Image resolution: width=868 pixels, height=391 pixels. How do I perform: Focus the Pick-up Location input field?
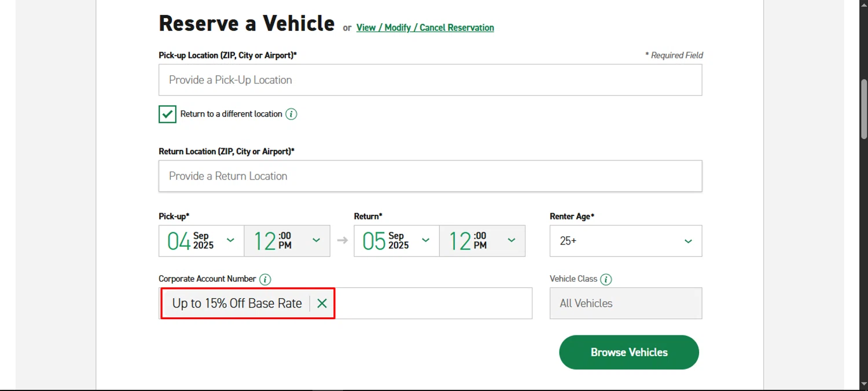430,80
